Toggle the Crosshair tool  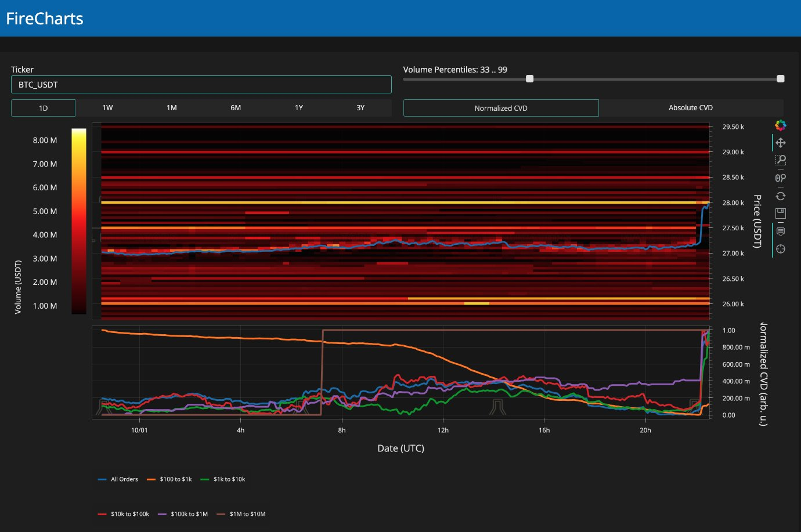pos(781,249)
